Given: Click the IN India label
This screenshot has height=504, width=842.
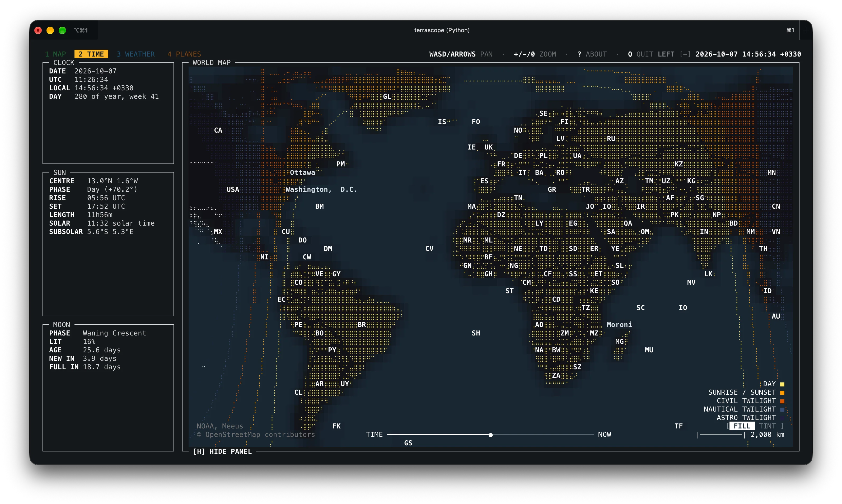Looking at the screenshot, I should (704, 232).
